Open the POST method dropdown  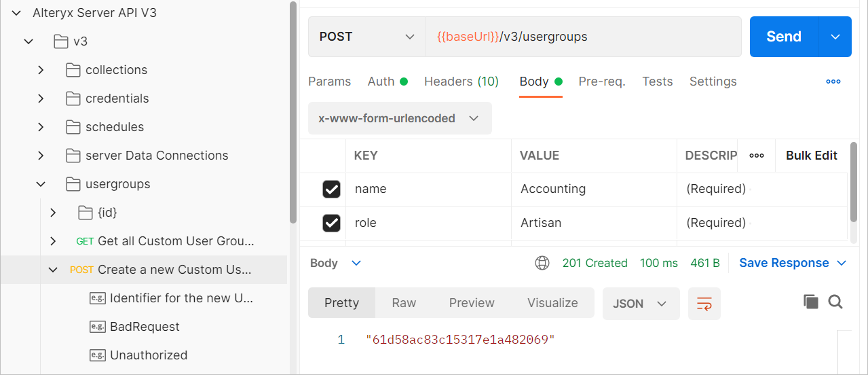366,37
